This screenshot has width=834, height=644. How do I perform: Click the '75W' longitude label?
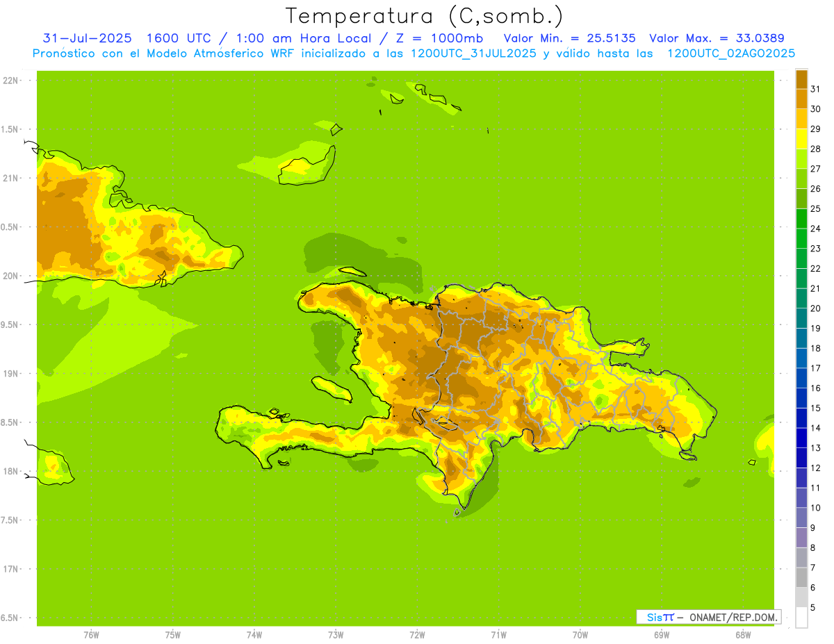172,635
